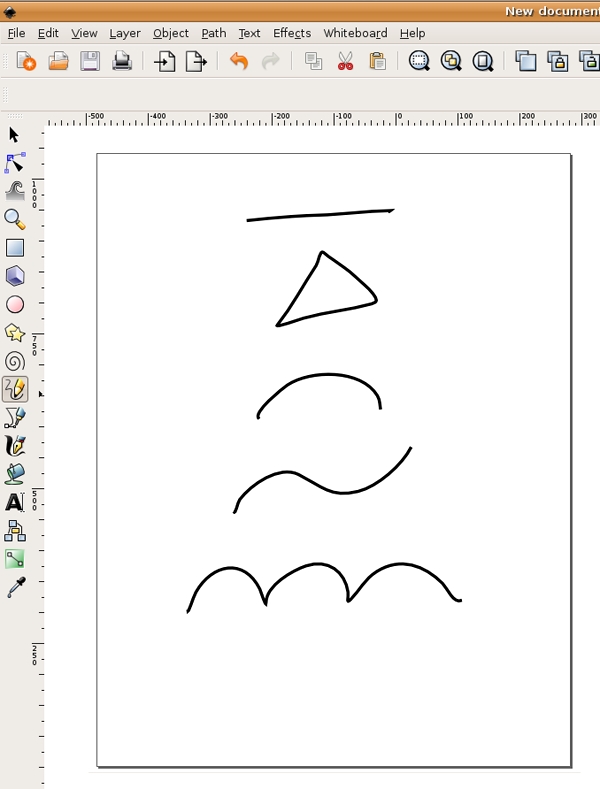Screen dimensions: 600x789
Task: Select the Dropper color picker tool
Action: (14, 588)
